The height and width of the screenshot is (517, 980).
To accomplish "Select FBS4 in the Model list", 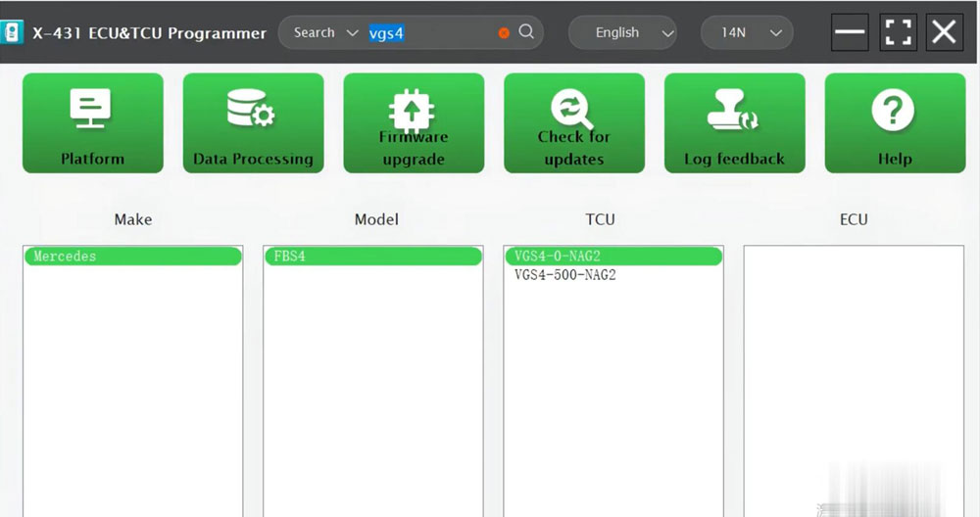I will (x=372, y=257).
